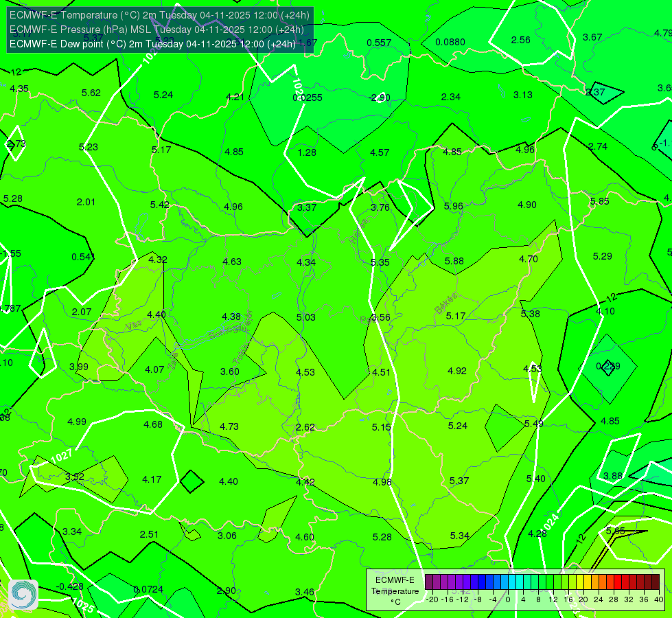Click the white isobar label 1024
This screenshot has width=672, height=618.
pos(551,522)
